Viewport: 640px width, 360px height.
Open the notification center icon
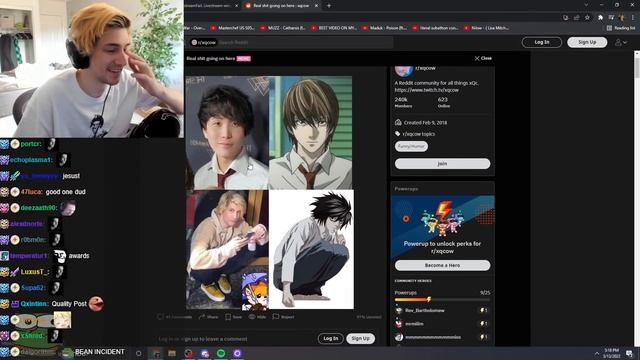coord(629,353)
